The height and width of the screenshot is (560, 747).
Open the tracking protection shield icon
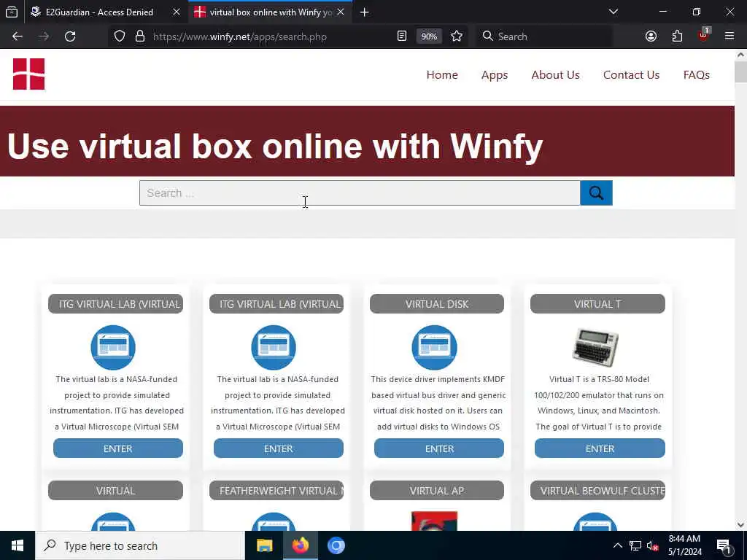point(120,36)
